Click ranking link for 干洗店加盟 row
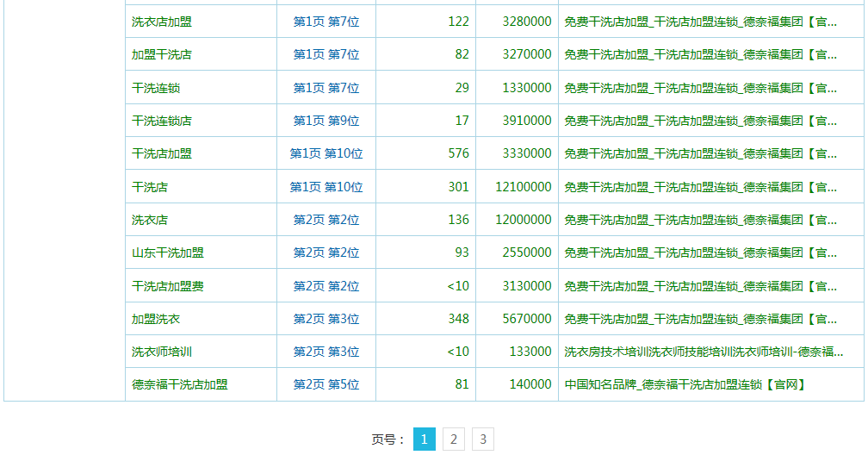Viewport: 868px width, 455px height. 326,153
